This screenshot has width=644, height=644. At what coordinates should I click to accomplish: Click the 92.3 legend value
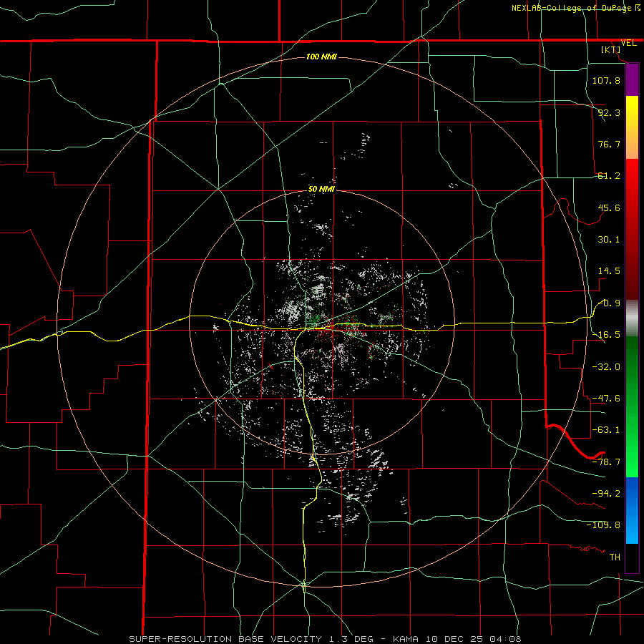click(x=609, y=112)
